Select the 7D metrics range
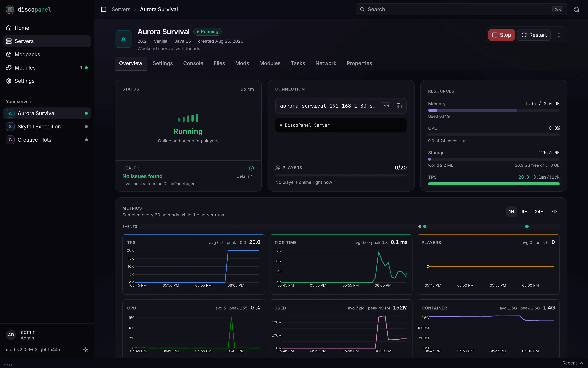588x368 pixels. click(554, 211)
